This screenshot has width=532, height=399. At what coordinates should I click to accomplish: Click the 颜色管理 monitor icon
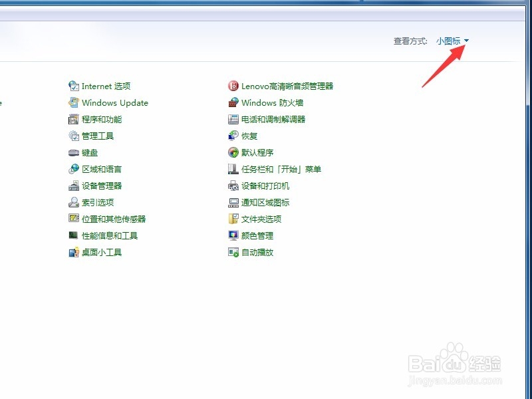233,235
